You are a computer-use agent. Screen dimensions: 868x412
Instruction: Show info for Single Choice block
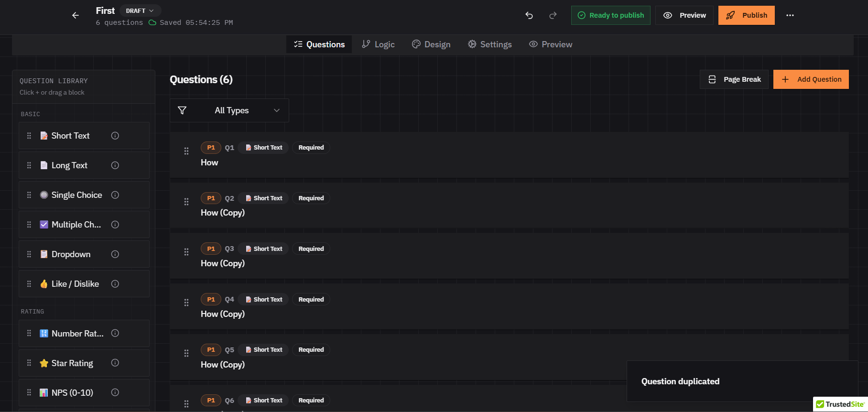point(115,195)
